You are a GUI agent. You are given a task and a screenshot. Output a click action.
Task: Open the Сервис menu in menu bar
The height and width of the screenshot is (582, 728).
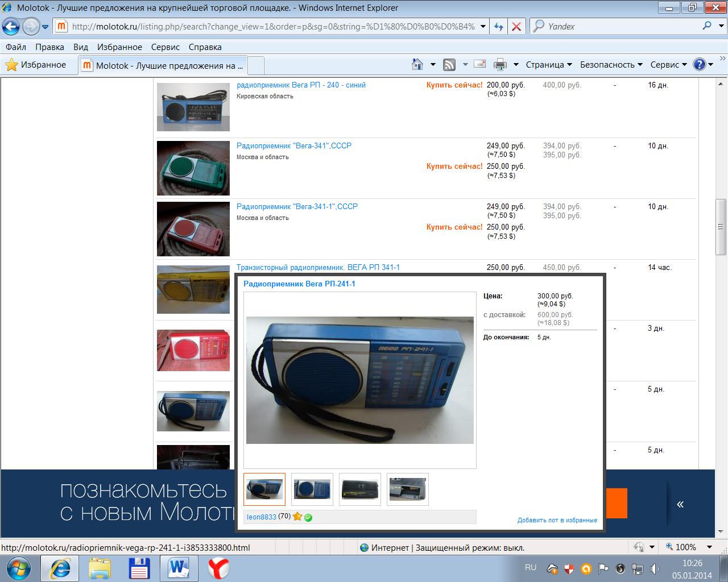point(166,47)
